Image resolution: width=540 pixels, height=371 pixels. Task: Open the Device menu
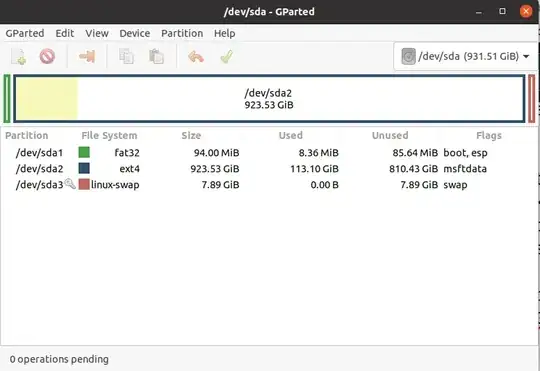click(135, 33)
